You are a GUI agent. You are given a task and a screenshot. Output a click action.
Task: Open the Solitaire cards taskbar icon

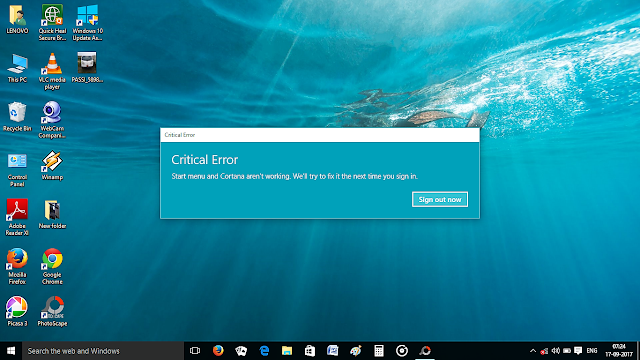pos(241,351)
